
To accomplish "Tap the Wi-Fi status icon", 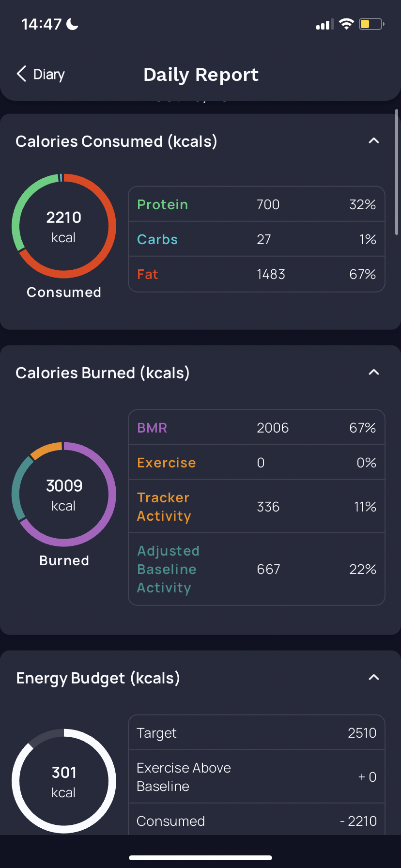I will [346, 24].
